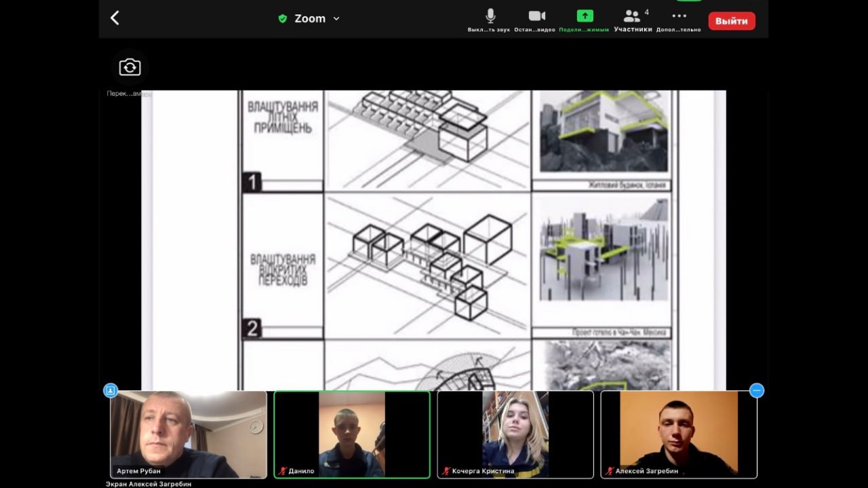Click the black number 2 box
Screen dimensions: 868x488
pyautogui.click(x=252, y=329)
